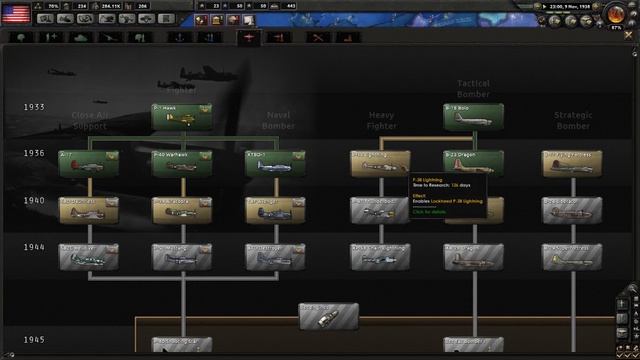Open the Production button in top bar

click(x=127, y=19)
